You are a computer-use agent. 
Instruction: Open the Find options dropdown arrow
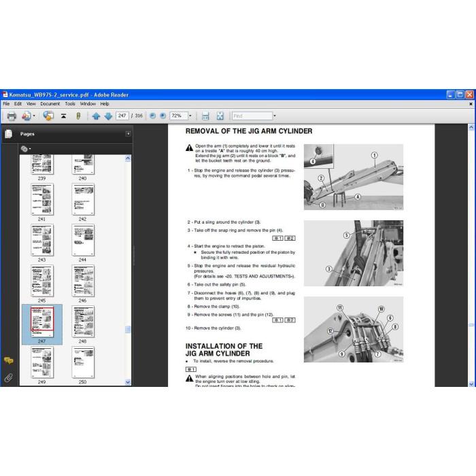point(275,116)
